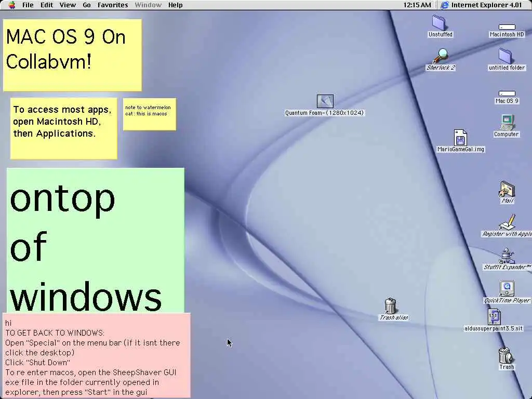Open the Go menu

[87, 5]
